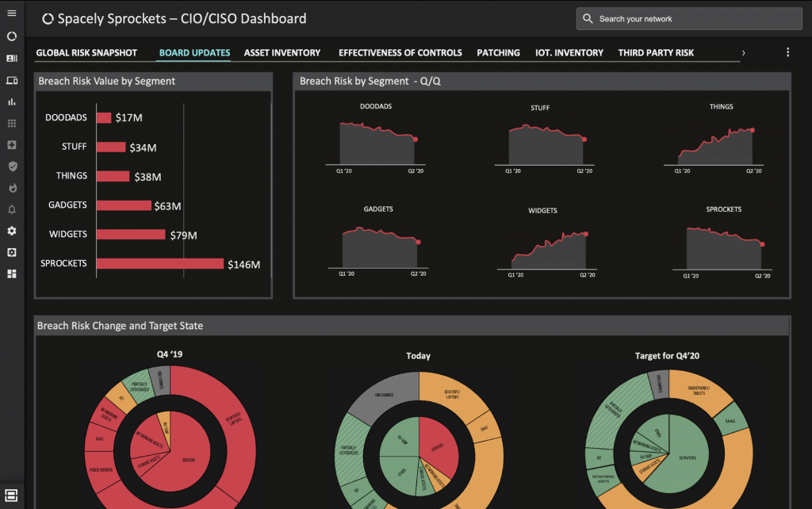Open the devices icon in the sidebar
The height and width of the screenshot is (509, 812).
coord(11,80)
